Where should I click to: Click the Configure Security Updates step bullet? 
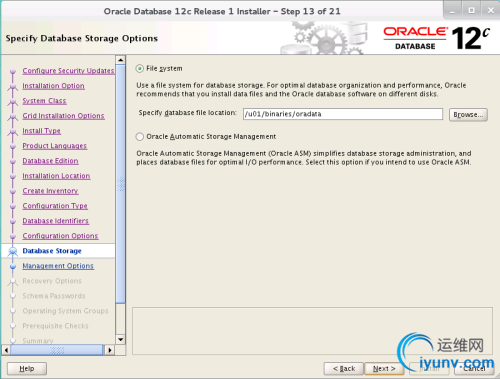click(x=13, y=71)
